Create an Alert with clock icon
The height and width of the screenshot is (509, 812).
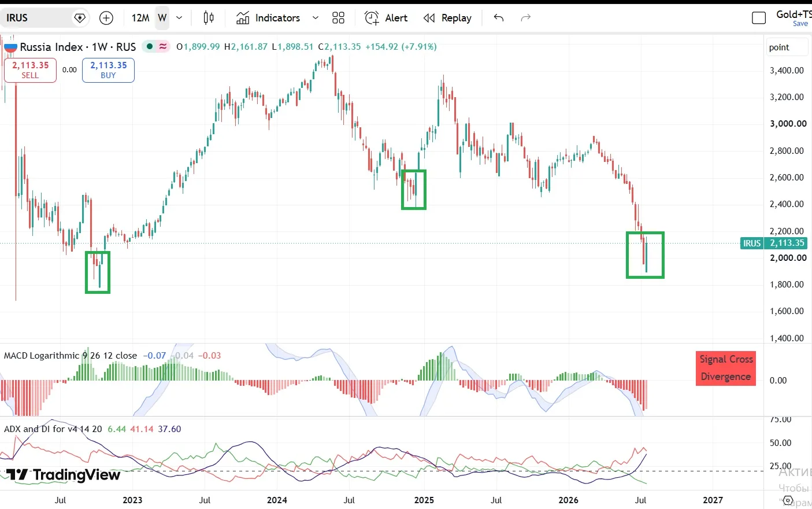386,18
